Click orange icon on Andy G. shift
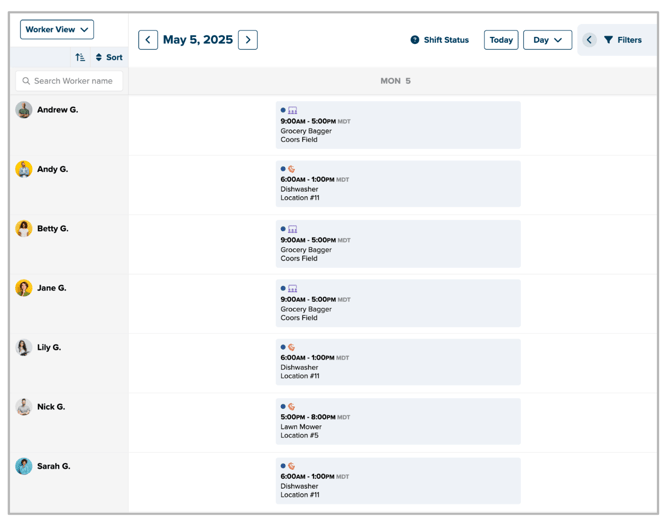 pyautogui.click(x=291, y=169)
